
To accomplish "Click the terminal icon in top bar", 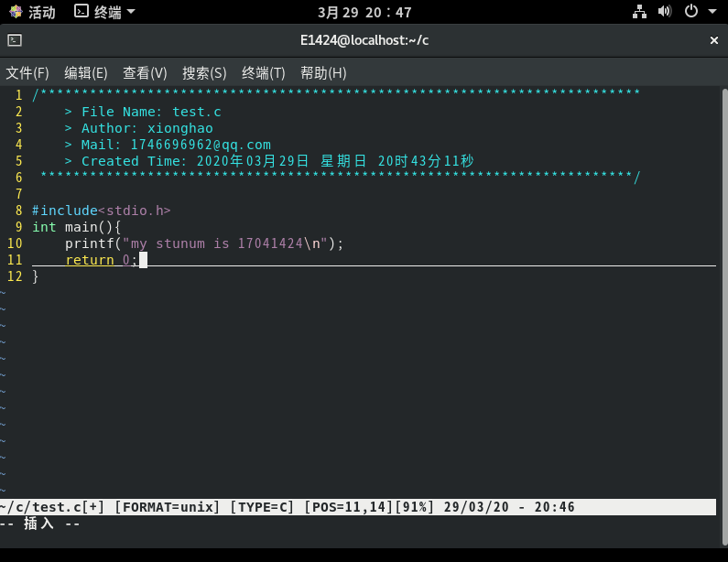I will [81, 11].
